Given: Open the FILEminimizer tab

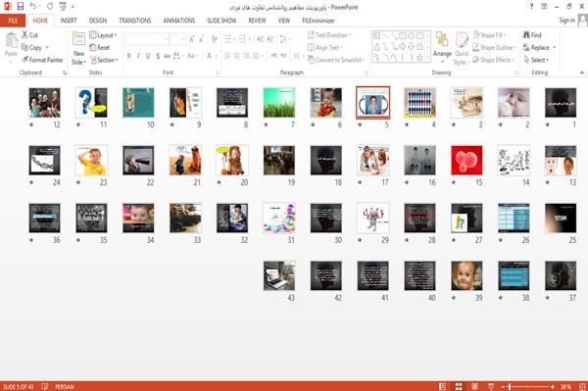Looking at the screenshot, I should [x=318, y=21].
